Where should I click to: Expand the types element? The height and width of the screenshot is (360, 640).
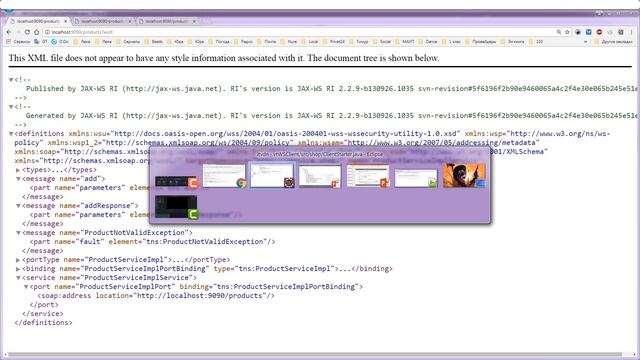(x=18, y=170)
